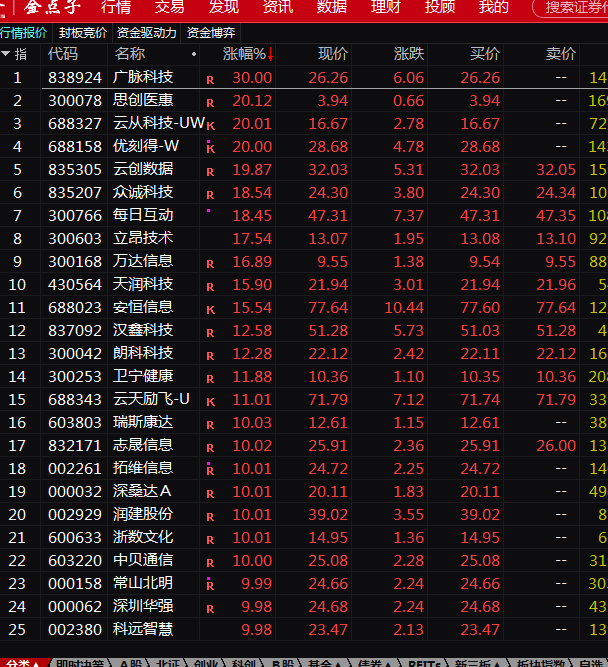608x667 pixels.
Task: Click the 搜索证券 search box
Action: click(572, 8)
